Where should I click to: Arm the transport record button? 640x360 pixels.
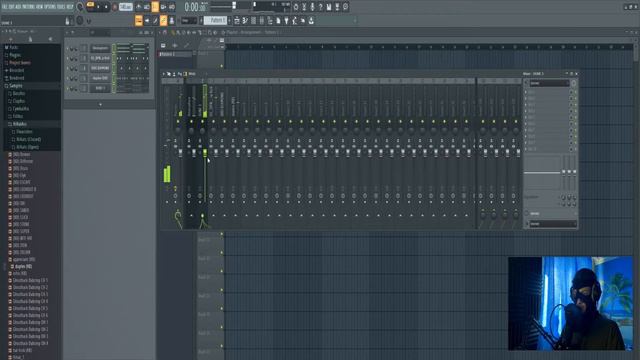pos(114,7)
